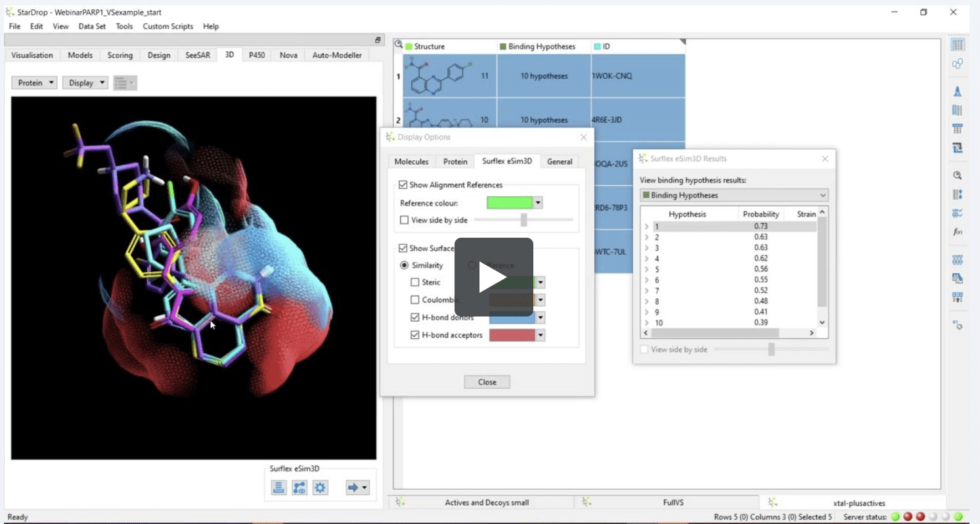Uncheck H-bond donors checkbox

click(x=414, y=317)
